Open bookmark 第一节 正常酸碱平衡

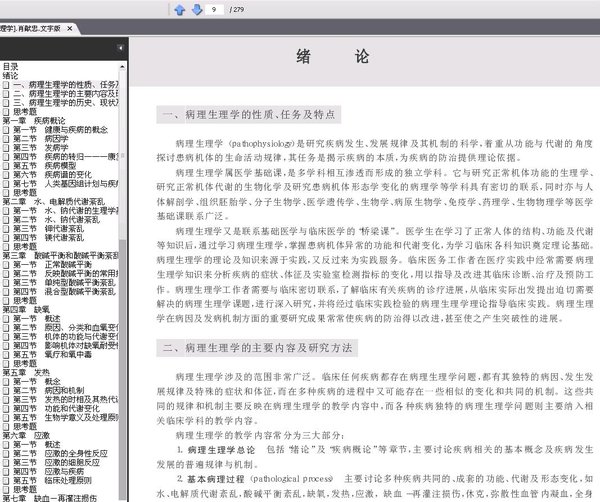(52, 265)
